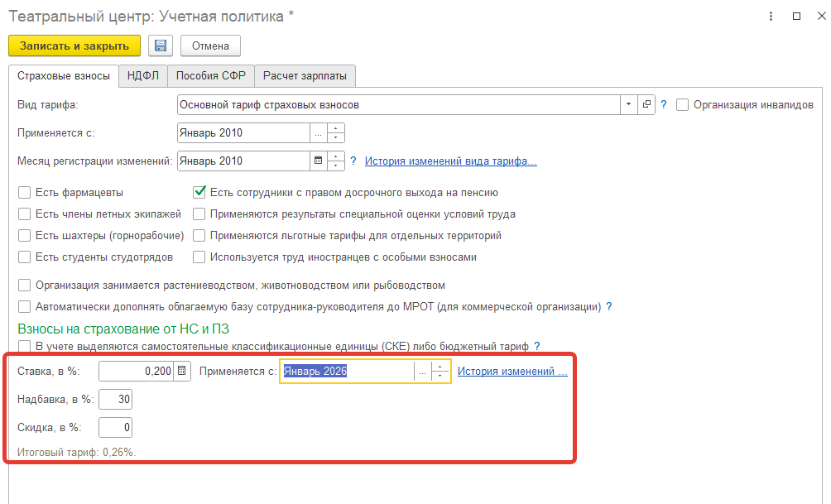Click the Месяц регистрации изменений date field
This screenshot has width=831, height=504.
(x=244, y=161)
